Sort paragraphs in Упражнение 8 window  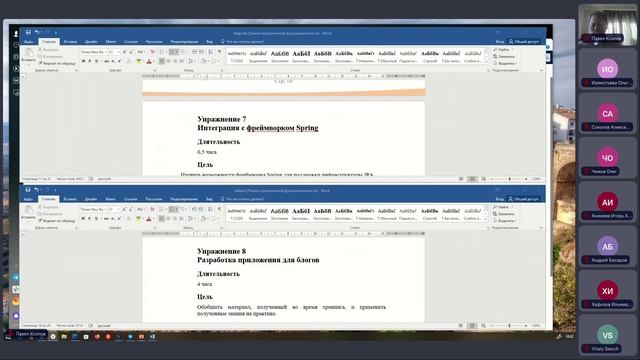click(x=211, y=209)
